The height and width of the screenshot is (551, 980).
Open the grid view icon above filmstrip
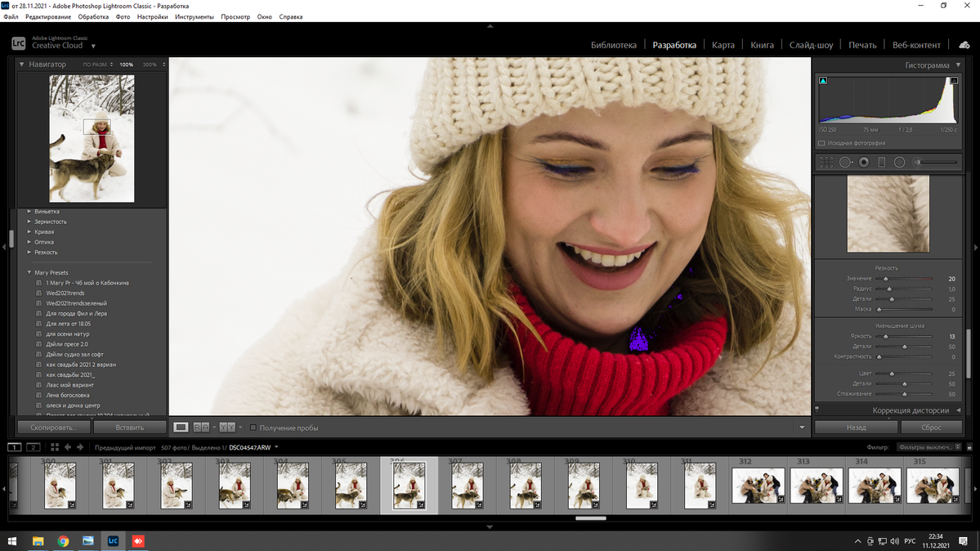55,447
